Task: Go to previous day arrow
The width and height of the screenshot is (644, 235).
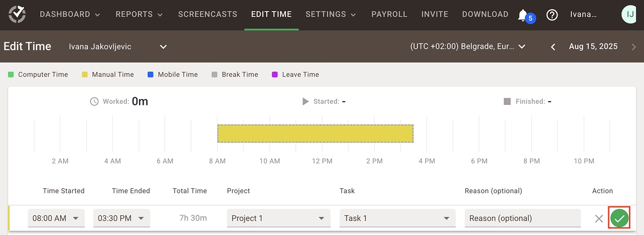Action: pyautogui.click(x=553, y=47)
